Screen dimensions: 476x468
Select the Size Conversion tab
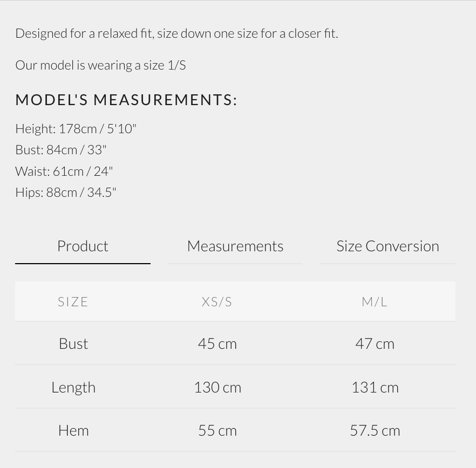click(x=387, y=246)
